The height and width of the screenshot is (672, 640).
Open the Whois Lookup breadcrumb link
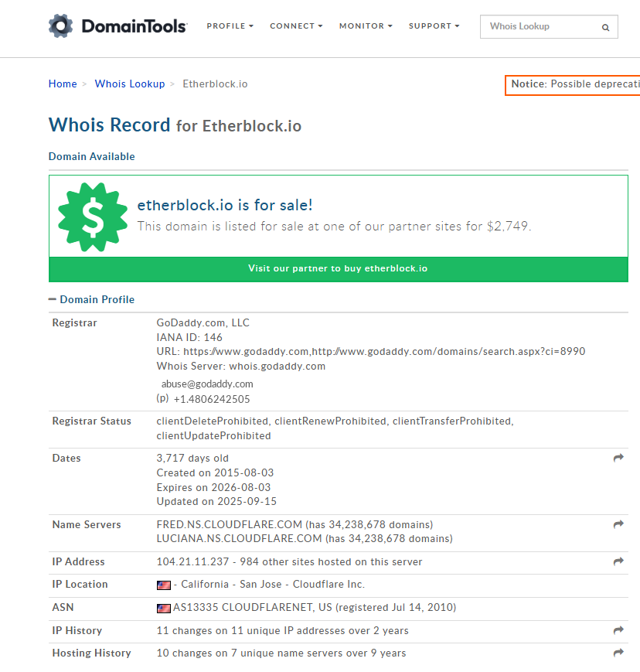pyautogui.click(x=130, y=84)
